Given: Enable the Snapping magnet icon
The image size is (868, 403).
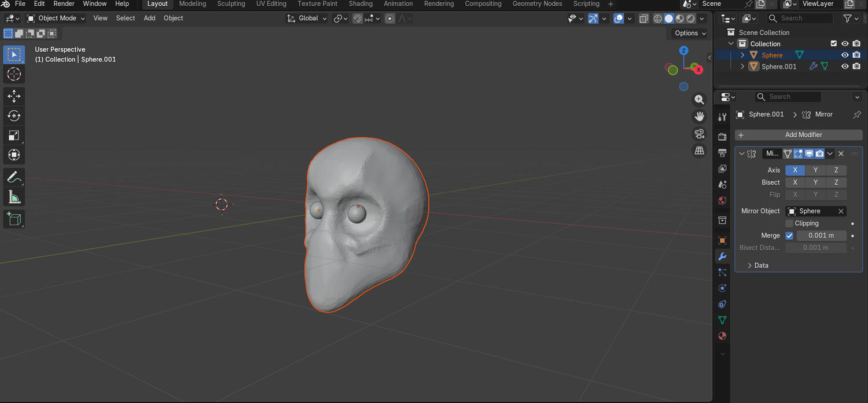Looking at the screenshot, I should 357,18.
